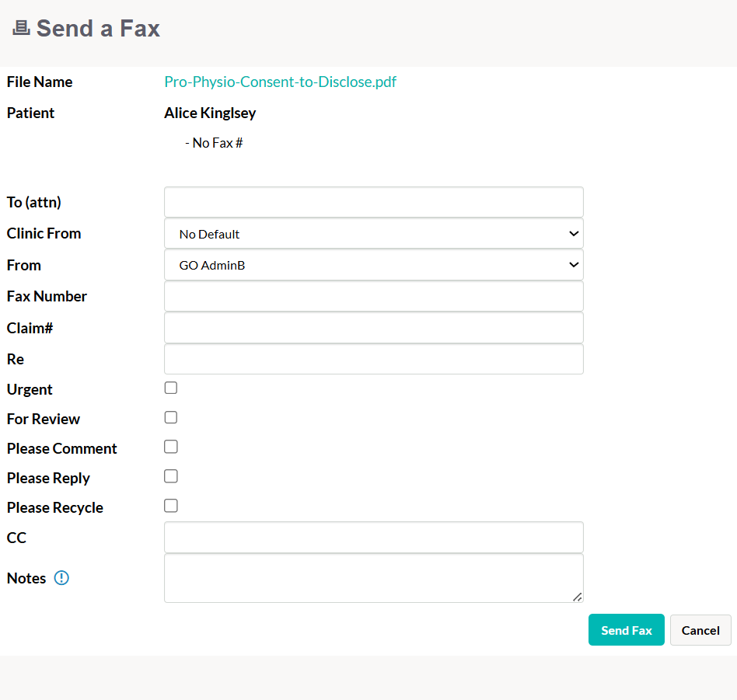Click the Re input field
Image resolution: width=737 pixels, height=700 pixels.
[x=374, y=360]
